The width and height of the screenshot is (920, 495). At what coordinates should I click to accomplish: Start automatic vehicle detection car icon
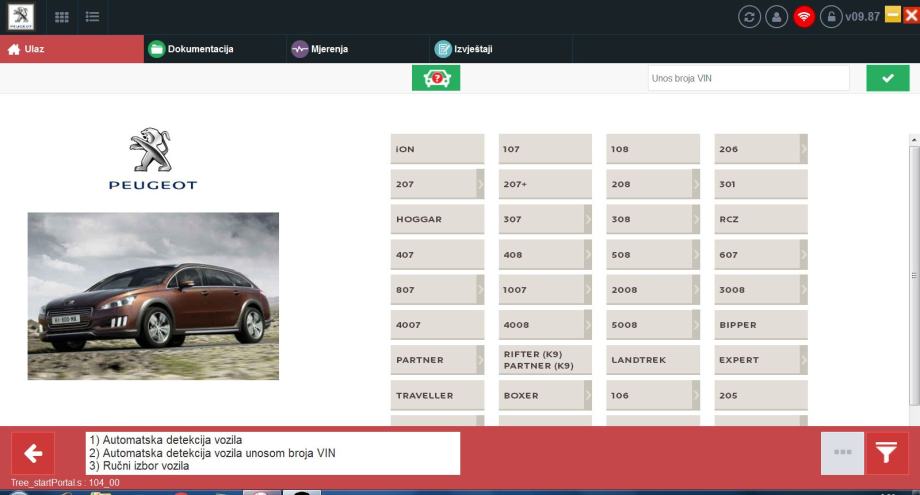point(436,78)
